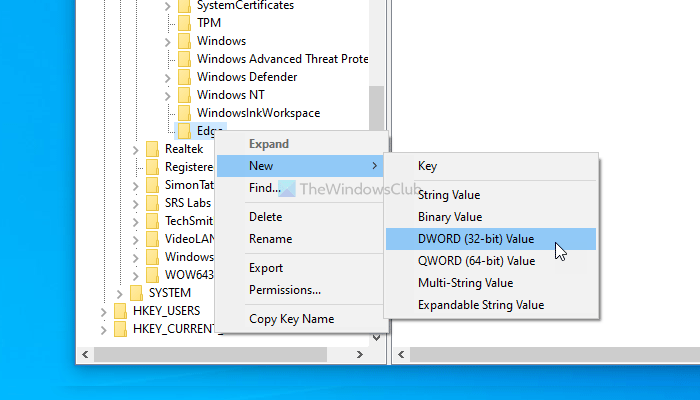The width and height of the screenshot is (700, 400).
Task: Create a new QWORD (64-bit) Value
Action: coord(491,261)
